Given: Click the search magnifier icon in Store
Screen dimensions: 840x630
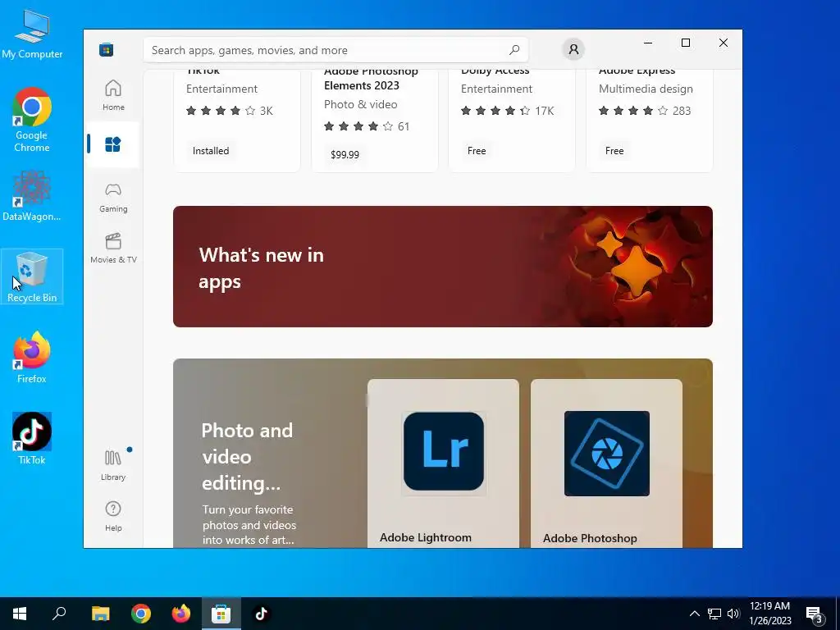Looking at the screenshot, I should (x=514, y=50).
